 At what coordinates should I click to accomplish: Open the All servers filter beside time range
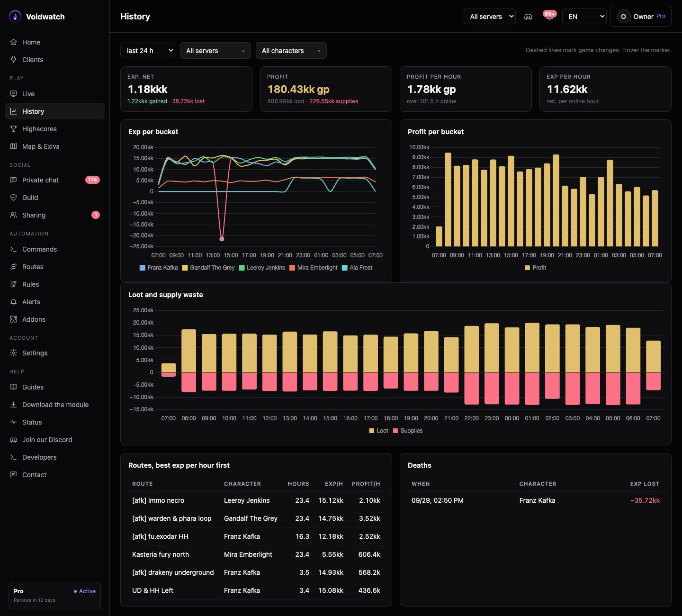click(x=215, y=51)
